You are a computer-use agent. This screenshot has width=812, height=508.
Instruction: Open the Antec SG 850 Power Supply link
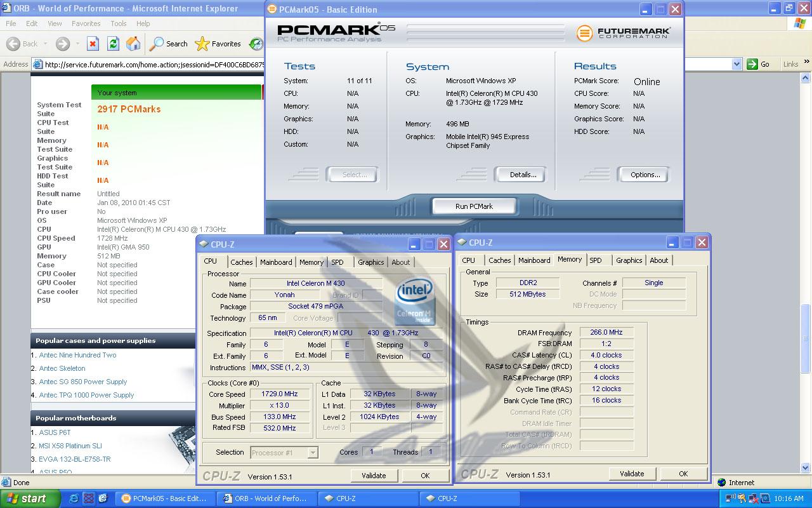tap(83, 382)
